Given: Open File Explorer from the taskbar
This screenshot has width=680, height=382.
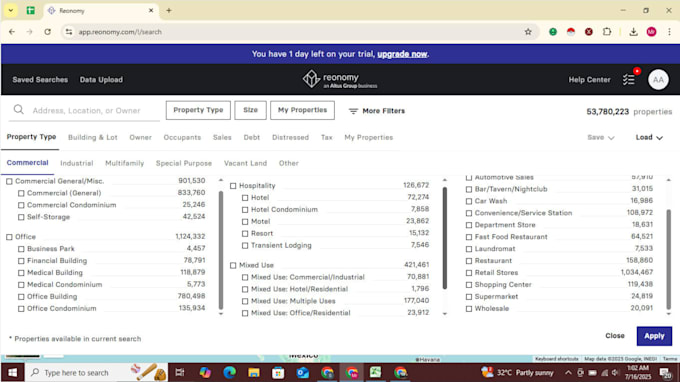Looking at the screenshot, I should click(254, 372).
